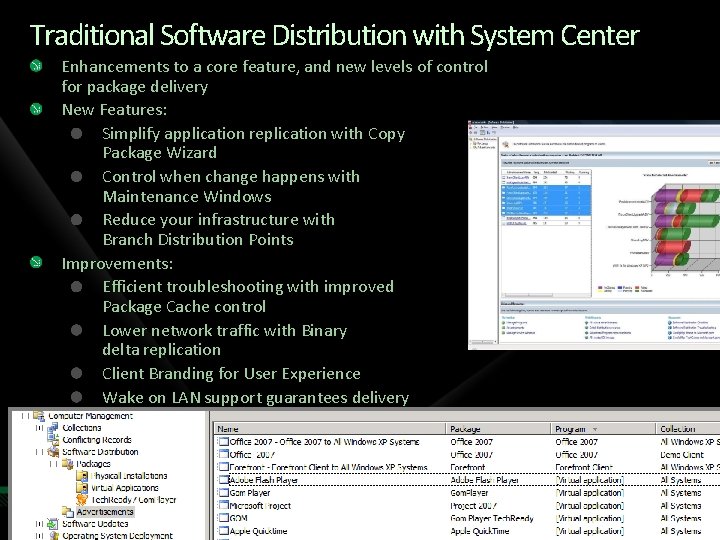The width and height of the screenshot is (720, 540).
Task: Select Packages in the tree
Action: tap(94, 464)
